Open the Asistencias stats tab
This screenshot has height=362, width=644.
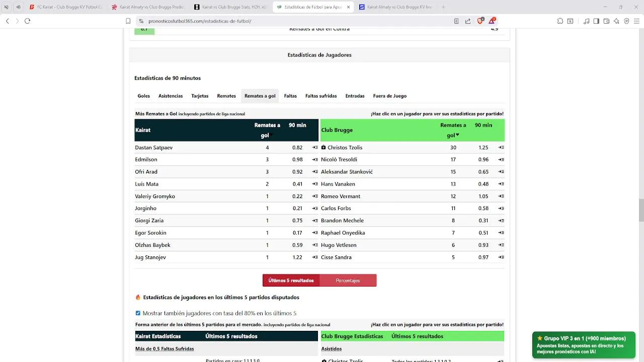click(x=171, y=96)
